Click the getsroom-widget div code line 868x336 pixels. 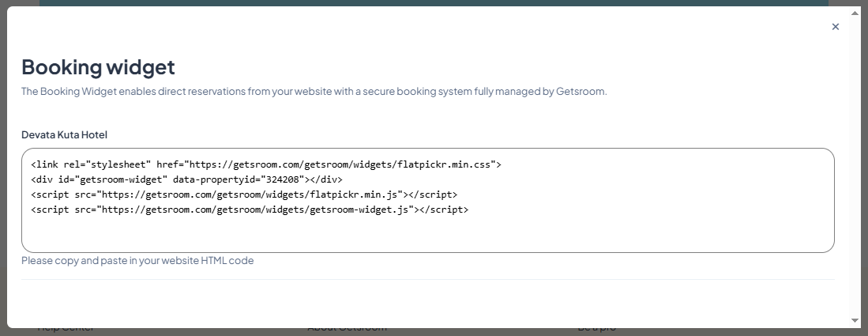[186, 179]
